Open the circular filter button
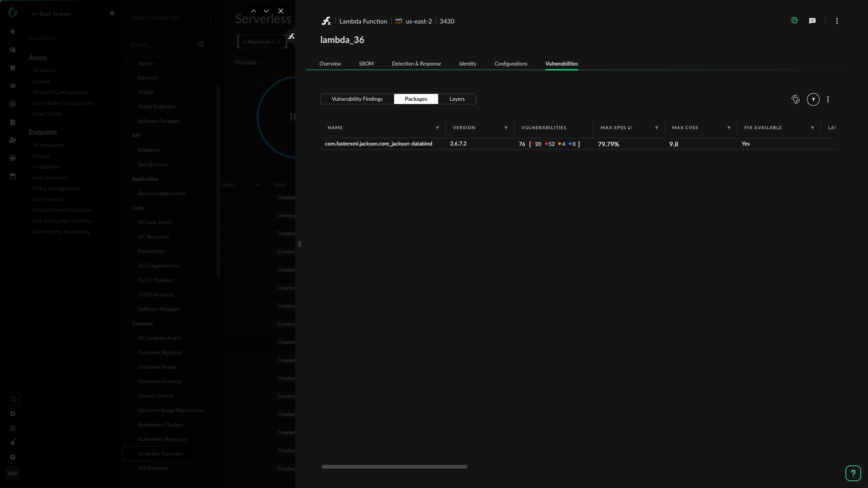The height and width of the screenshot is (488, 868). (x=813, y=99)
